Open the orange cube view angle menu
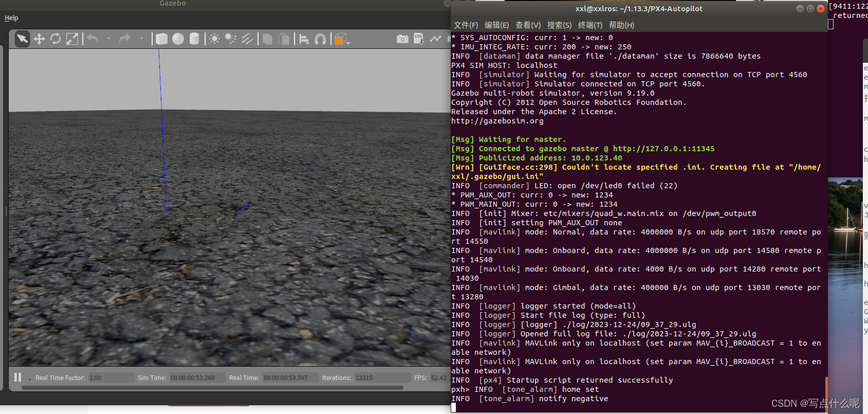 342,39
